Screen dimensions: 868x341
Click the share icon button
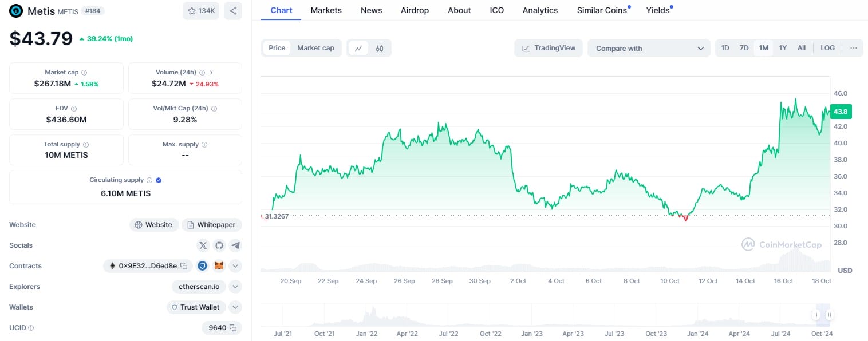232,11
